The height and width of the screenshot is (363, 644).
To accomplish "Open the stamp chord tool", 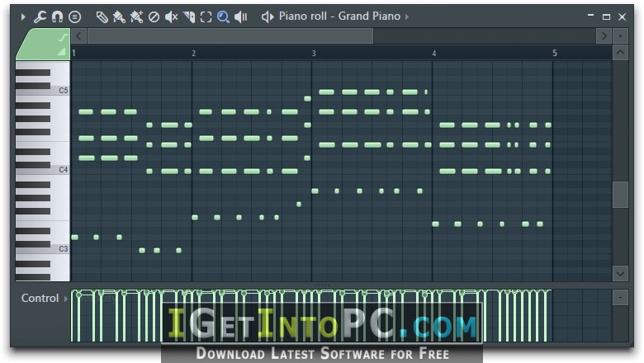I will pyautogui.click(x=74, y=16).
